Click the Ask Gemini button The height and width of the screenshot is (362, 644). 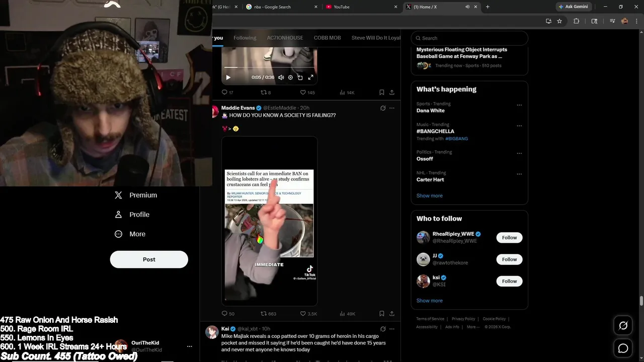pyautogui.click(x=573, y=7)
